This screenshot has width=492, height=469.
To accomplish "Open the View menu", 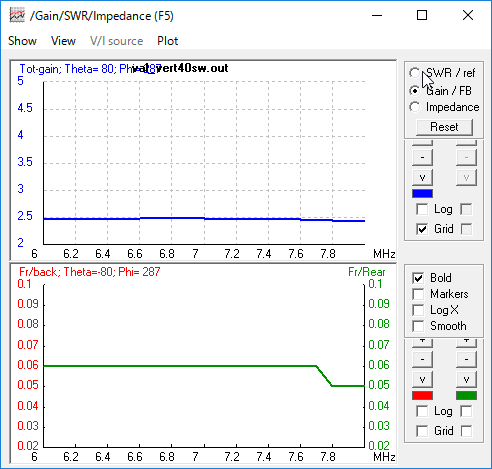I will 63,41.
